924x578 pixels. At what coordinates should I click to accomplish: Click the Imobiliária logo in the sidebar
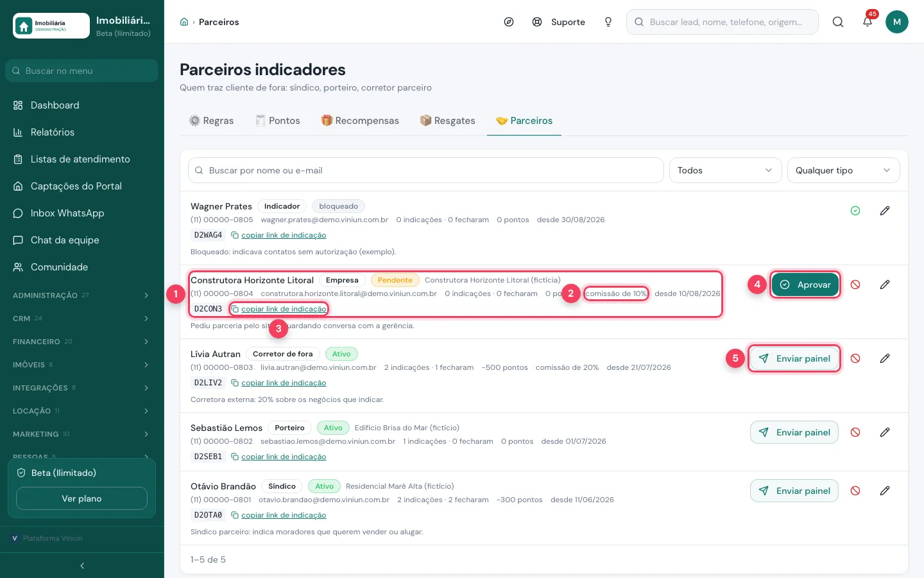pos(51,26)
